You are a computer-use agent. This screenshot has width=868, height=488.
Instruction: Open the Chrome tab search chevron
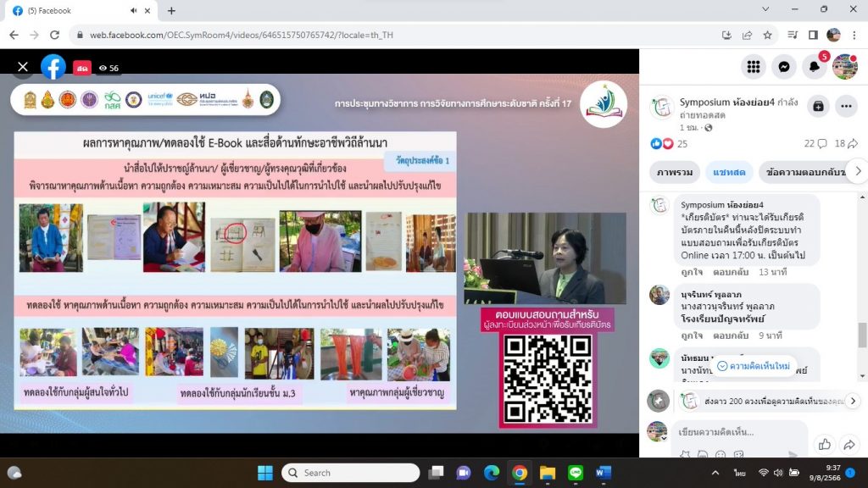[x=765, y=9]
